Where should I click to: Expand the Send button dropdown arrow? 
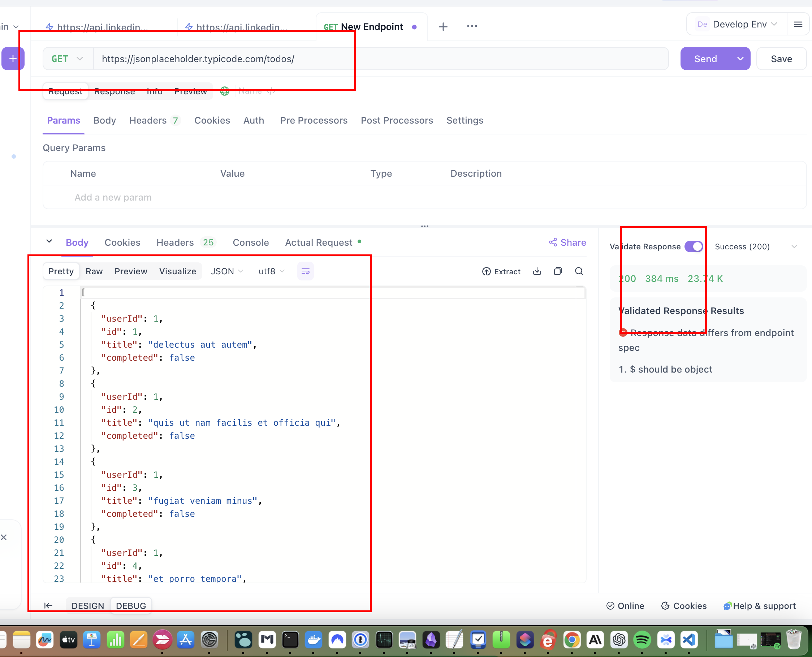(740, 59)
